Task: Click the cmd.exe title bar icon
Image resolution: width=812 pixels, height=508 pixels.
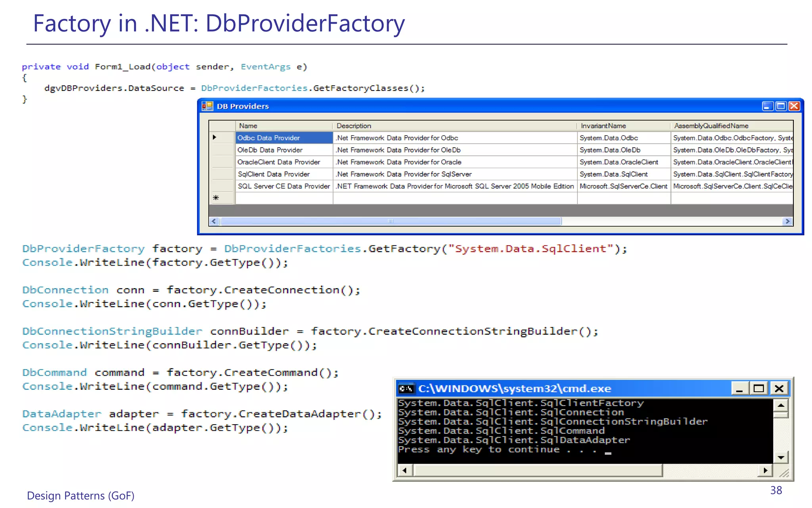Action: pos(406,389)
